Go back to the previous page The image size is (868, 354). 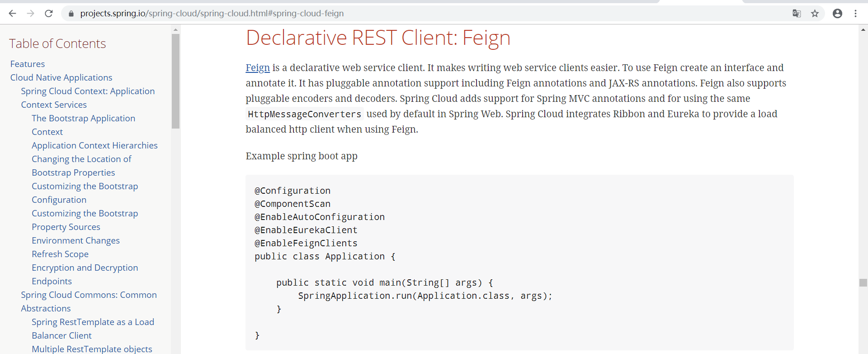pyautogui.click(x=12, y=14)
